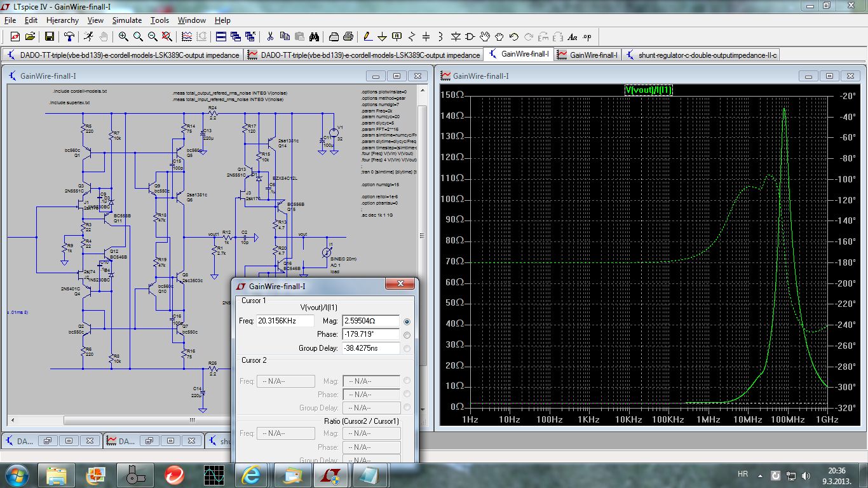This screenshot has height=488, width=868.
Task: Open a file using the folder icon
Action: point(30,37)
